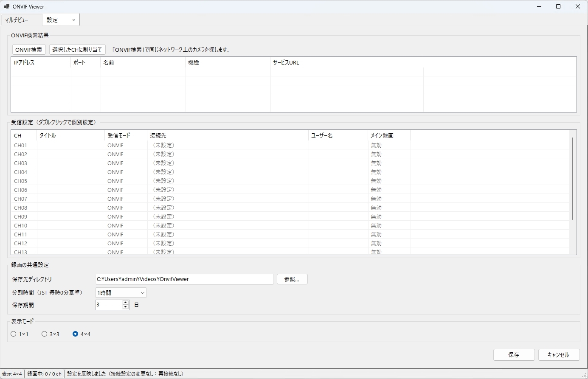Click the 参照... browse button

(x=292, y=279)
